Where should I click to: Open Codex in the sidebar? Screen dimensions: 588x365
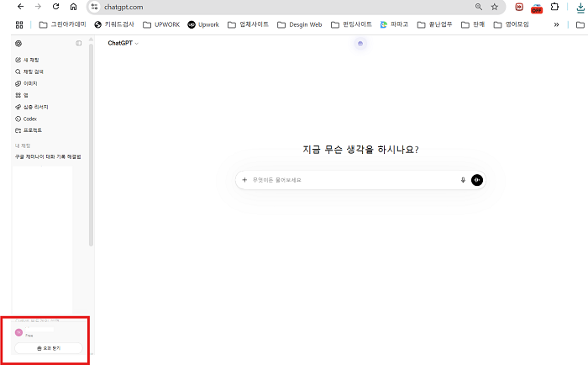click(26, 119)
